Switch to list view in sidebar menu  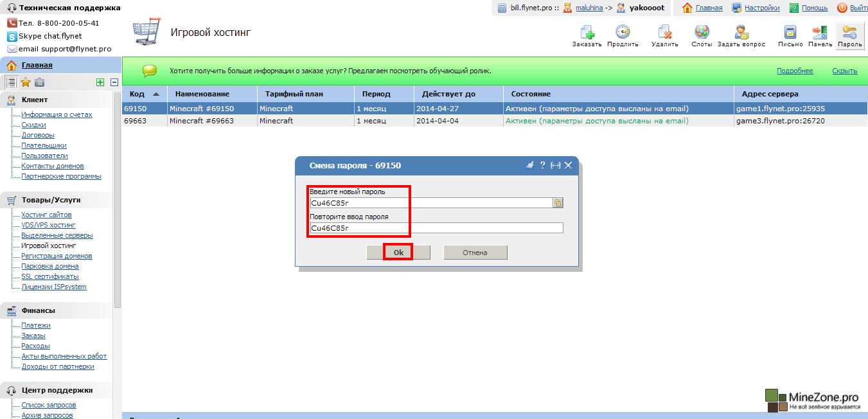click(11, 82)
